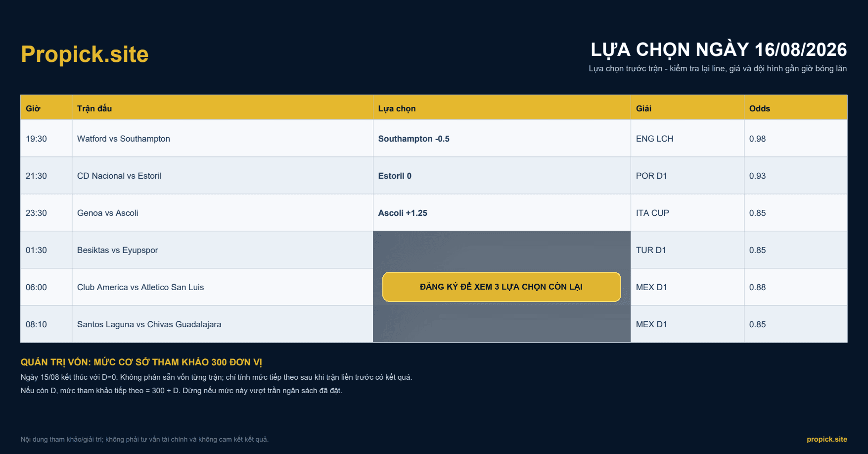This screenshot has height=454, width=868.
Task: Click the Quản trị vốn heading
Action: pyautogui.click(x=141, y=362)
